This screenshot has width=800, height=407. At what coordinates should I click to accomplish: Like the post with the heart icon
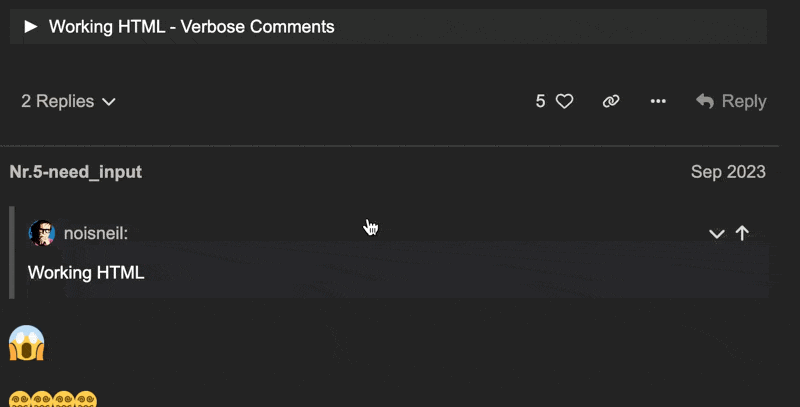[x=565, y=101]
